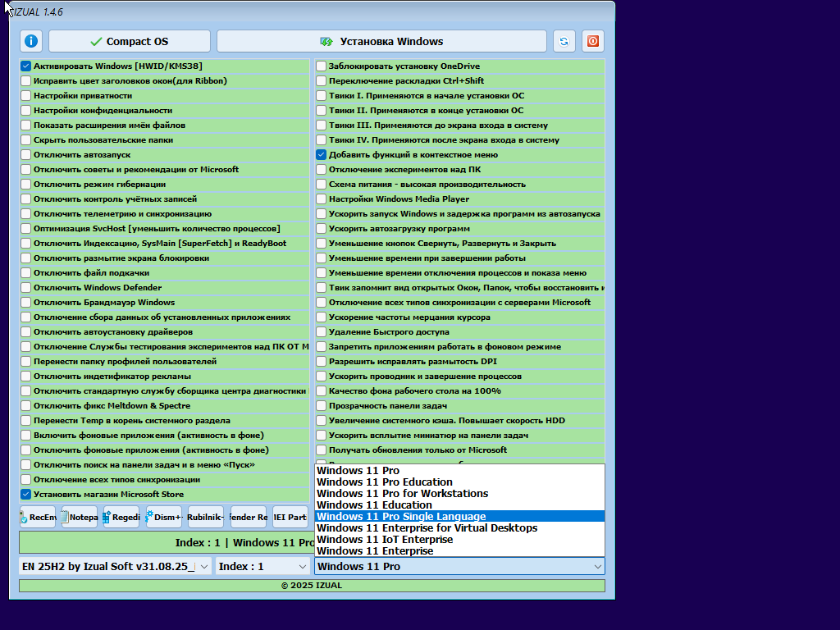The height and width of the screenshot is (630, 840).
Task: Collapse the Windows 11 Pro edition combo box
Action: (459, 566)
